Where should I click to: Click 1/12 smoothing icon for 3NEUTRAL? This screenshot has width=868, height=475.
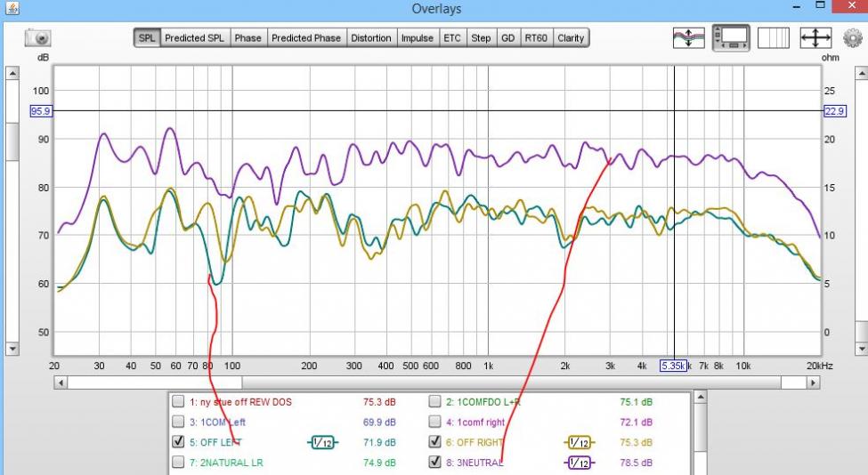(x=579, y=463)
